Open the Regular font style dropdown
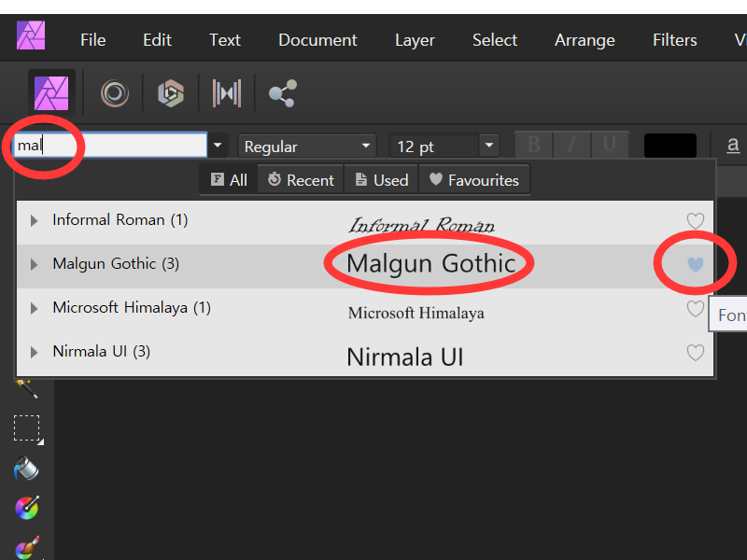 tap(307, 146)
